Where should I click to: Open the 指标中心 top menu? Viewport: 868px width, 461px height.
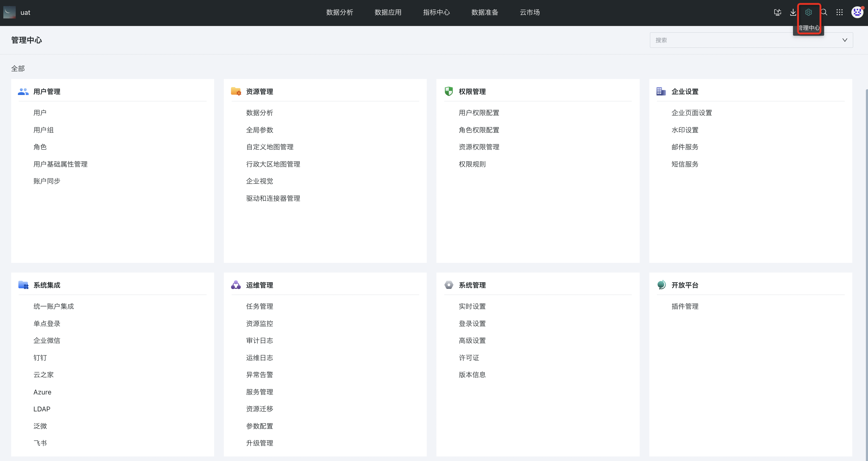point(436,12)
